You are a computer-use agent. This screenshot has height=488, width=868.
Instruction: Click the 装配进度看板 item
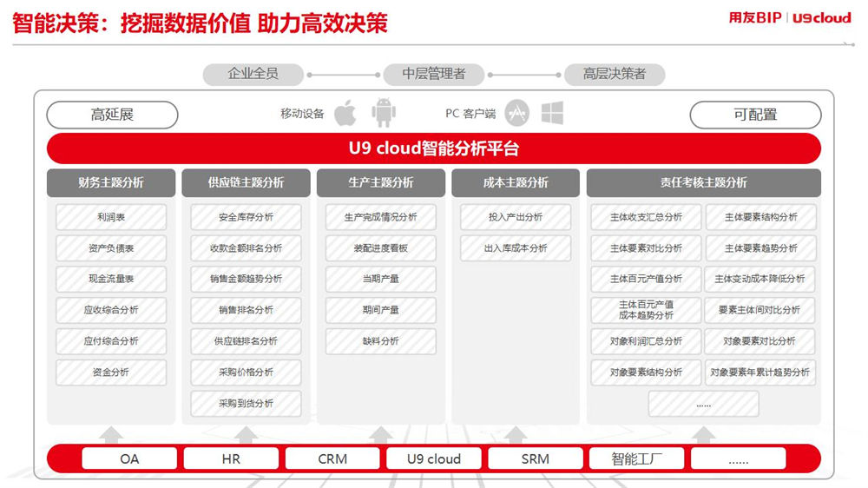coord(381,248)
